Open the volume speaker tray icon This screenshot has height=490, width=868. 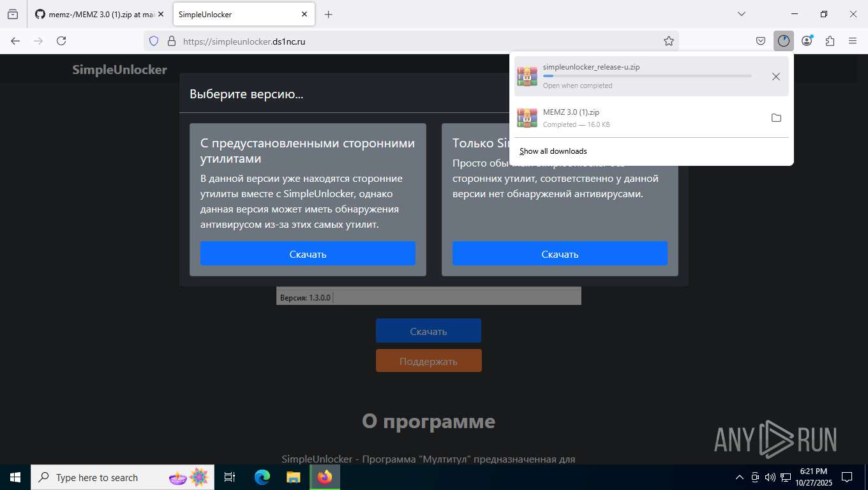770,477
